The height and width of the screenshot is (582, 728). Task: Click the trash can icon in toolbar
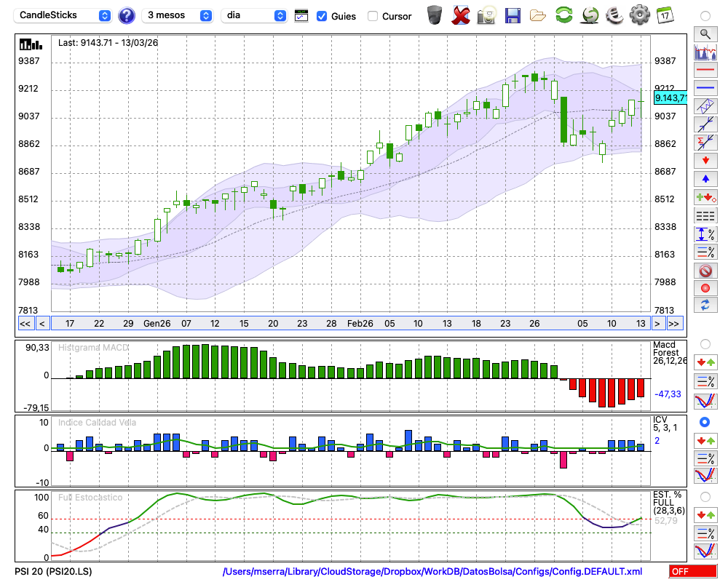pyautogui.click(x=435, y=15)
